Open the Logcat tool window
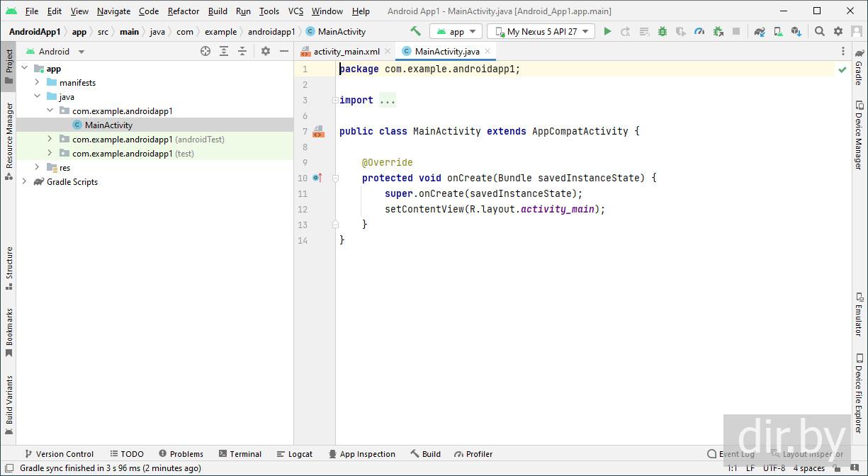This screenshot has width=868, height=476. point(294,454)
